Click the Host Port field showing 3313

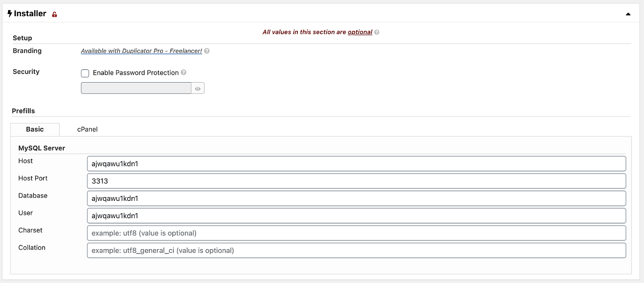(356, 181)
